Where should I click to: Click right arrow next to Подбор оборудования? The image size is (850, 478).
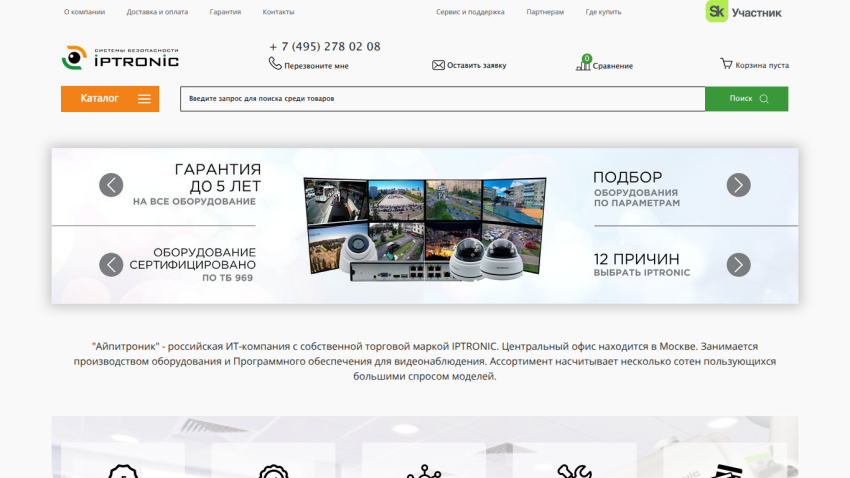tap(738, 185)
